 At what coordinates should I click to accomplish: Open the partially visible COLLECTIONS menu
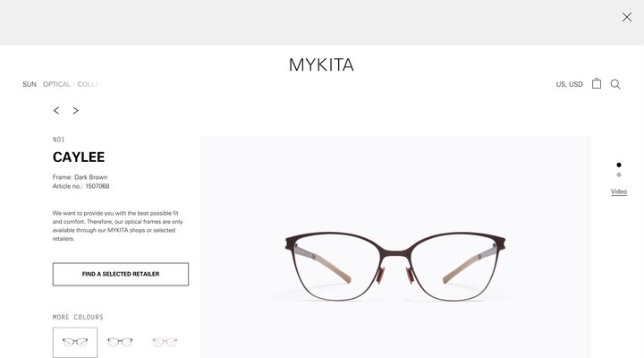[x=89, y=84]
